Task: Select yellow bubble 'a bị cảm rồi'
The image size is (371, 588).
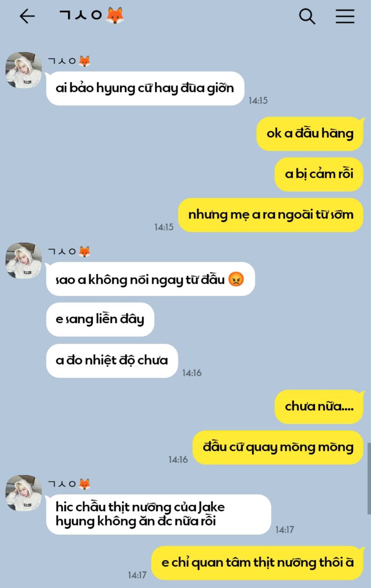Action: [319, 174]
